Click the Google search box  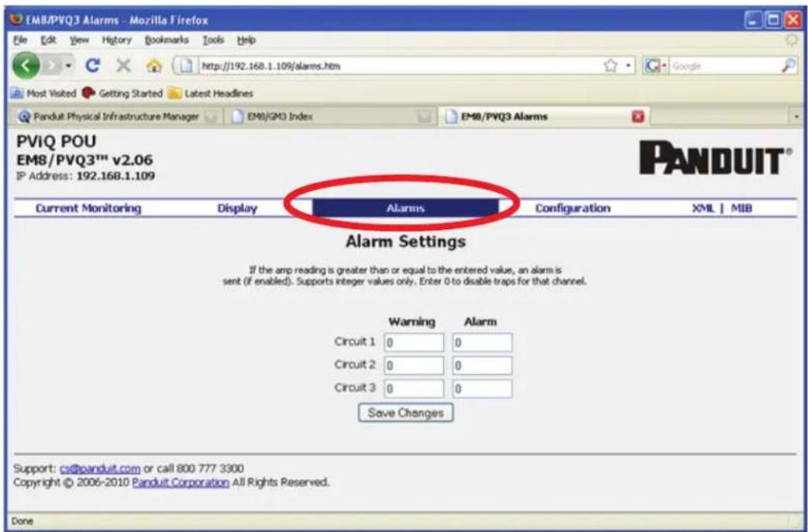[x=724, y=66]
